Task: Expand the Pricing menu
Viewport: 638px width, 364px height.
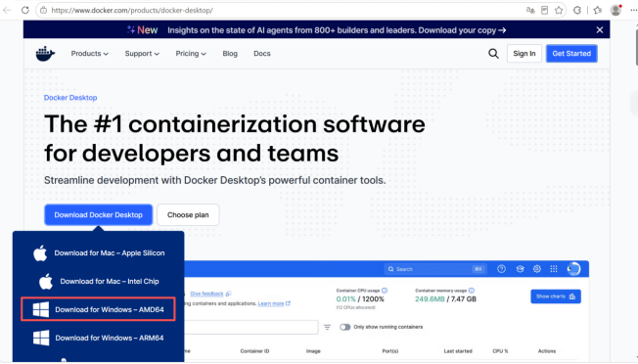Action: [191, 54]
